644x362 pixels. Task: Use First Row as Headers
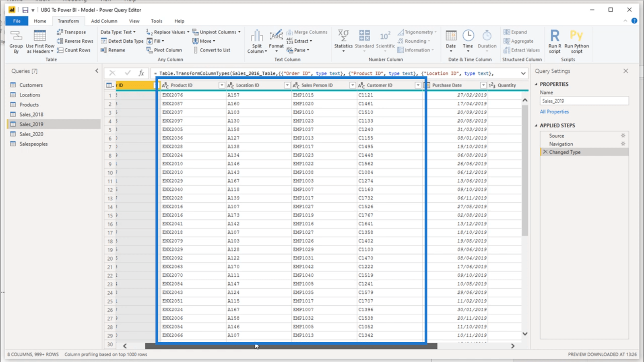pyautogui.click(x=40, y=42)
